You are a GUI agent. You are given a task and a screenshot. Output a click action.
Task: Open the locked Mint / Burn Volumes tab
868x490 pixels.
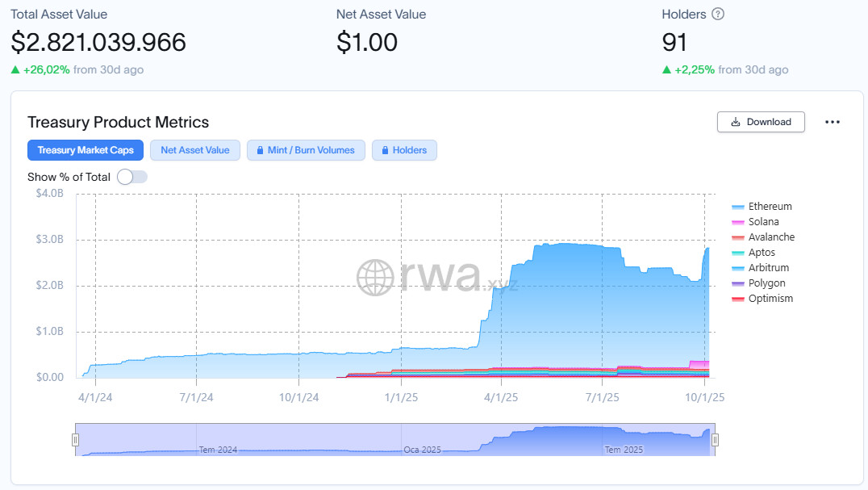pyautogui.click(x=306, y=150)
